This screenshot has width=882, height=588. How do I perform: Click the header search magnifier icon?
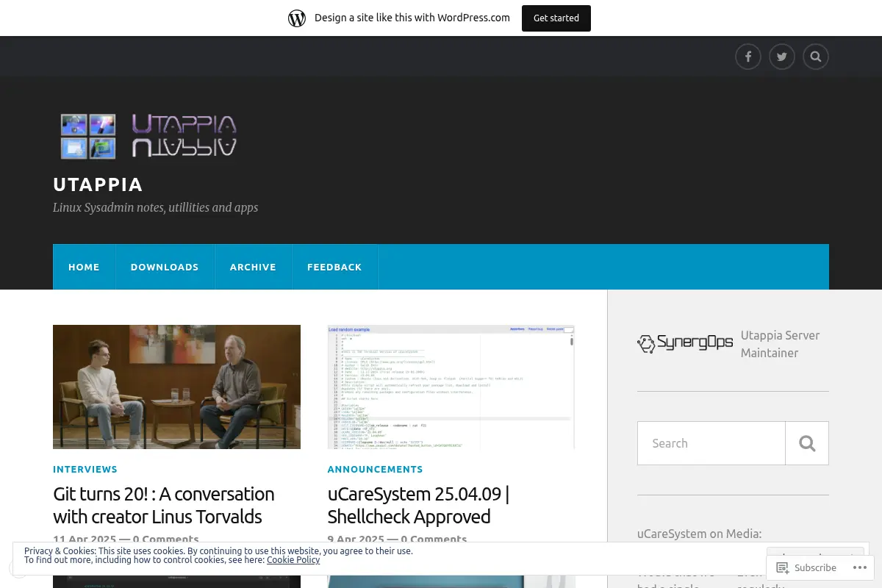click(x=815, y=57)
